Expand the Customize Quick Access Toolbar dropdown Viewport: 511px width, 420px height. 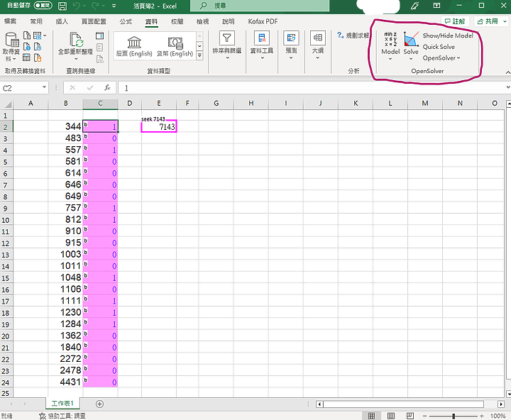[114, 6]
